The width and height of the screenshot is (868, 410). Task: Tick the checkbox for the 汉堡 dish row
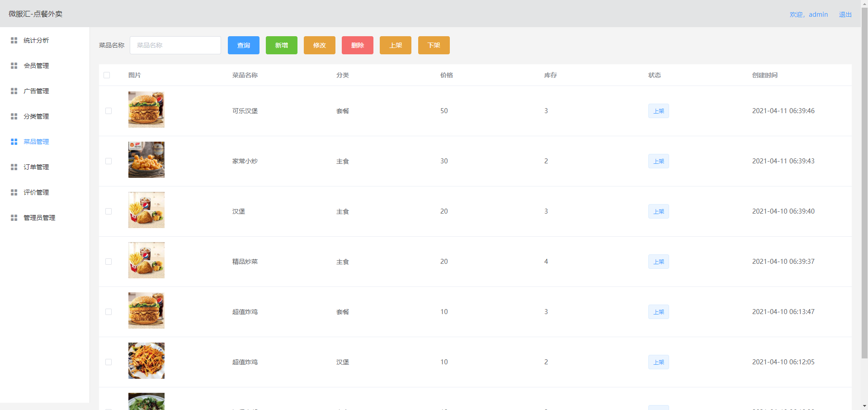(x=108, y=211)
